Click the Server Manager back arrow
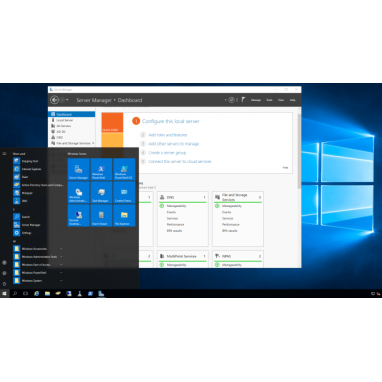Screen dimensions: 382x382 point(54,100)
